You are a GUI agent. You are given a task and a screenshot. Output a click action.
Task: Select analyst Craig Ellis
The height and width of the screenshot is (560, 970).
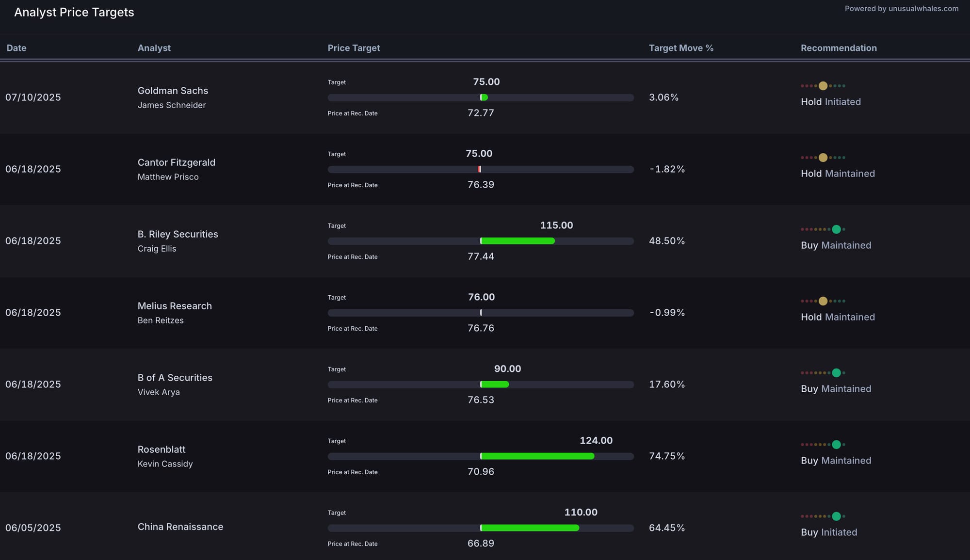tap(157, 249)
